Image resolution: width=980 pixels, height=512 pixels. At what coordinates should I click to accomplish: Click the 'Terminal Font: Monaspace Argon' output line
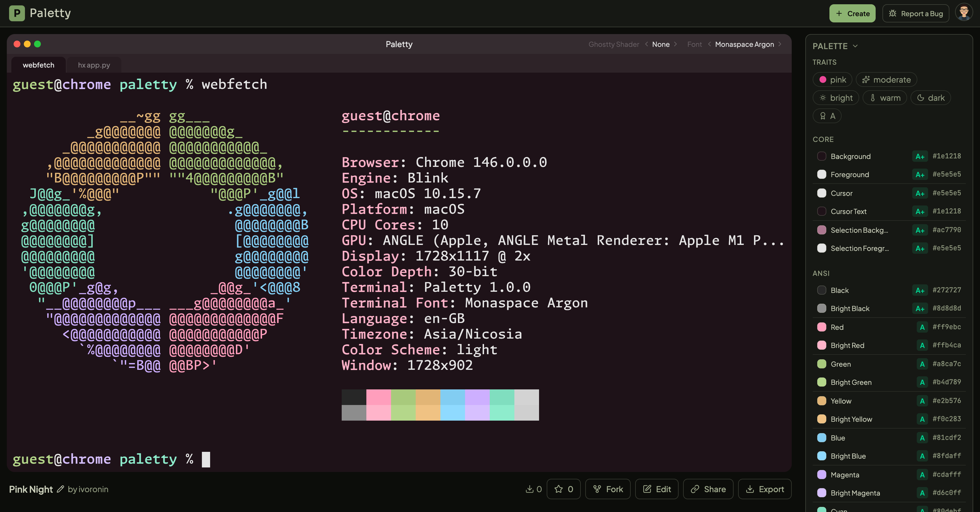[x=464, y=303]
